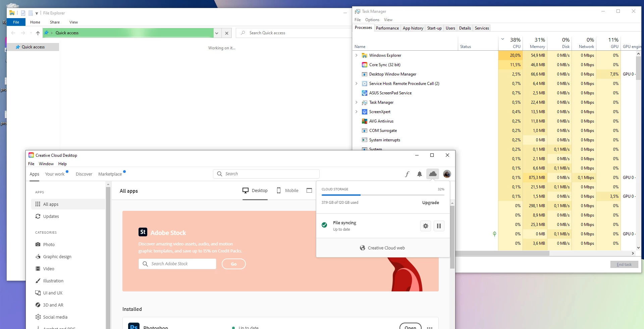Image resolution: width=644 pixels, height=329 pixels.
Task: Open Services tab in Task Manager
Action: (x=482, y=28)
